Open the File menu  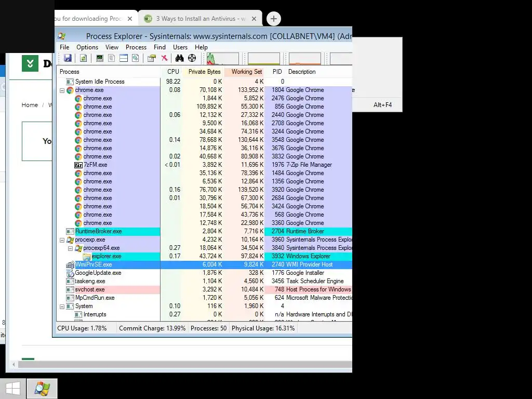64,47
